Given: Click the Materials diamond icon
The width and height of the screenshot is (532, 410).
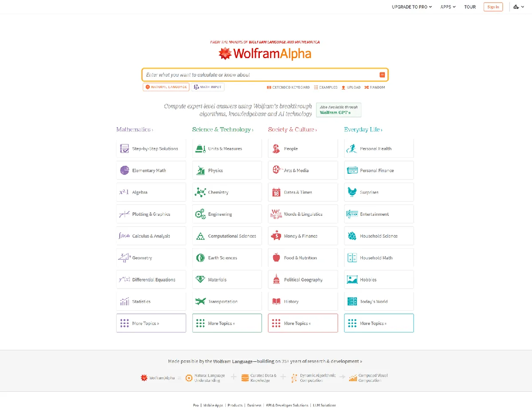Looking at the screenshot, I should (x=200, y=280).
